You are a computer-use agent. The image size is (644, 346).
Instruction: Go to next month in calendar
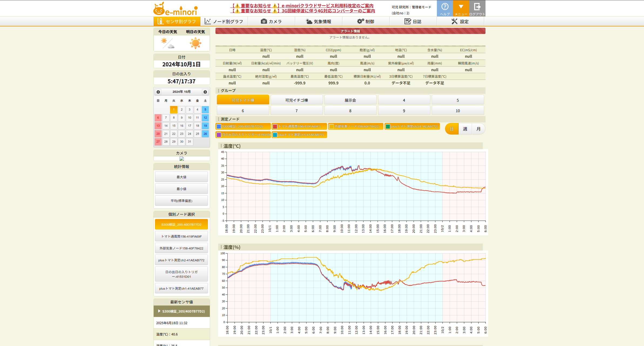click(x=205, y=92)
